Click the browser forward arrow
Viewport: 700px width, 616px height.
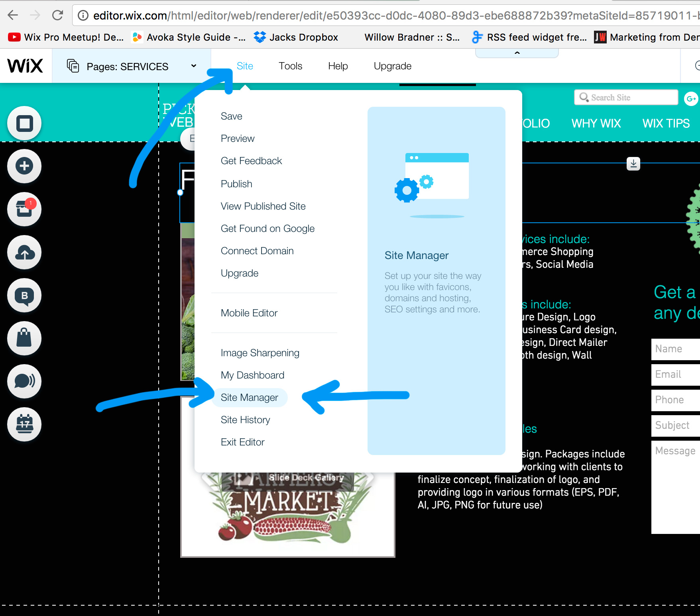pyautogui.click(x=35, y=15)
